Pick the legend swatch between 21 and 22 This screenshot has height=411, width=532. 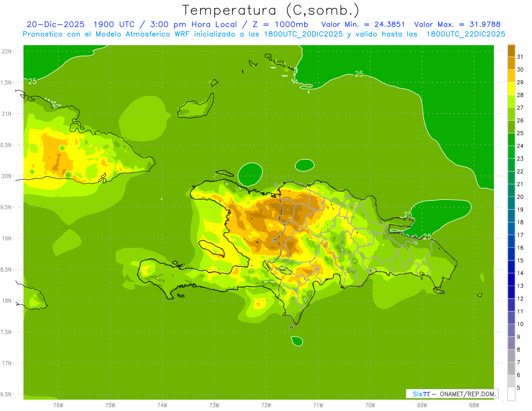click(x=512, y=178)
